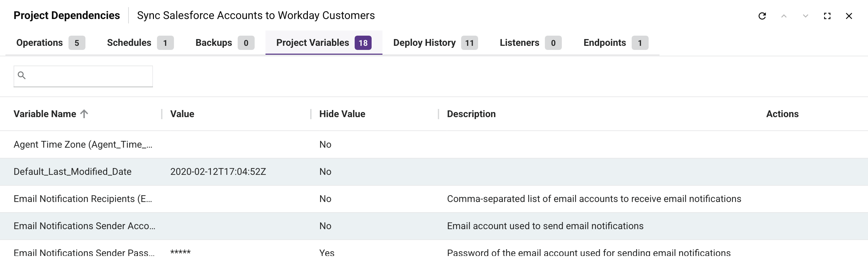This screenshot has width=868, height=258.
Task: Click the Description column header
Action: click(x=471, y=114)
